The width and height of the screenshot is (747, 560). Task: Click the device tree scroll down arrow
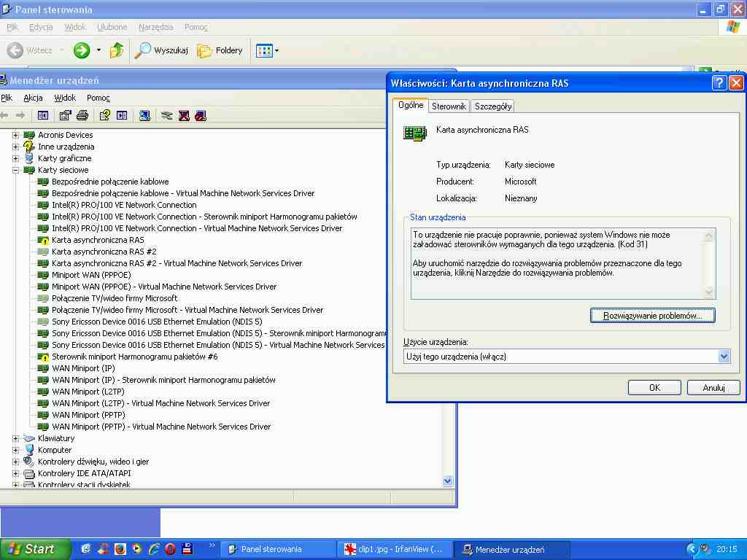447,481
